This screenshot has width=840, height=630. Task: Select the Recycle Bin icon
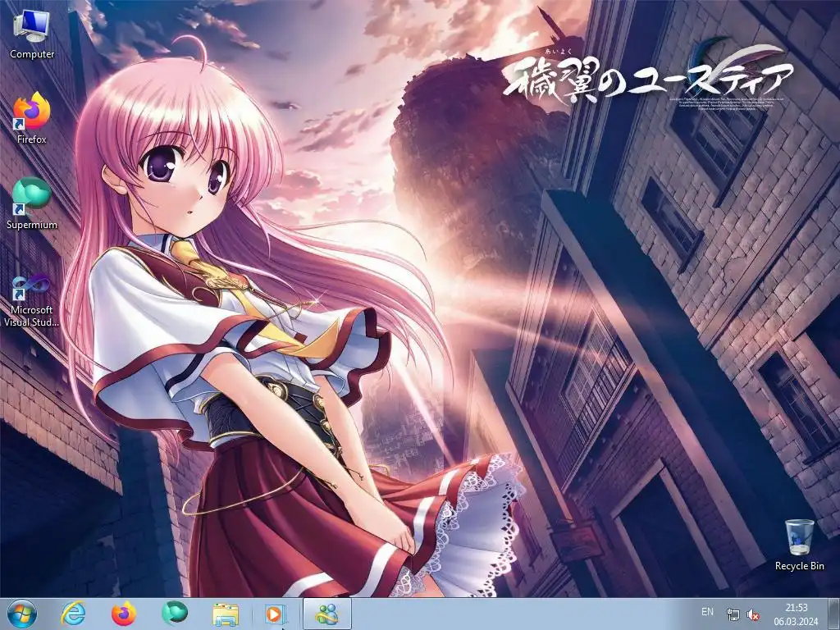799,545
